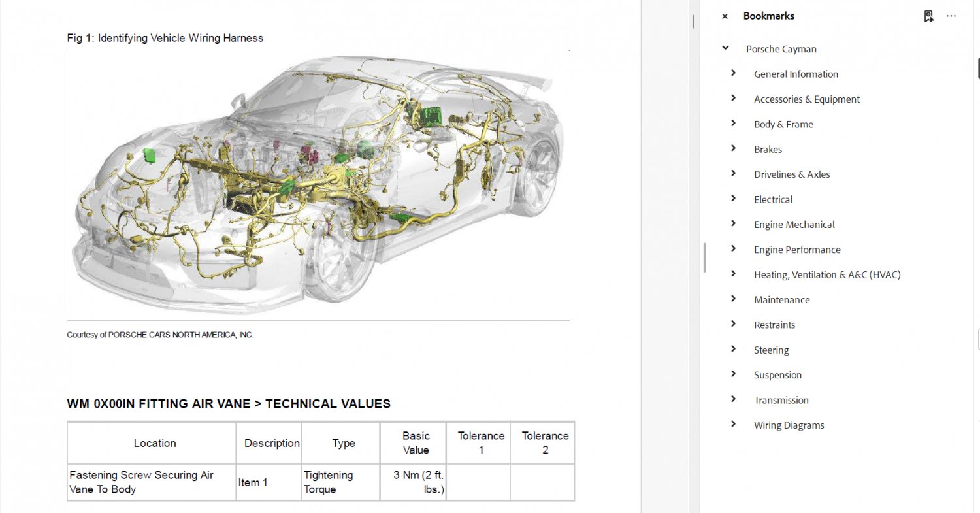Go to Body & Frame bookmark

783,124
